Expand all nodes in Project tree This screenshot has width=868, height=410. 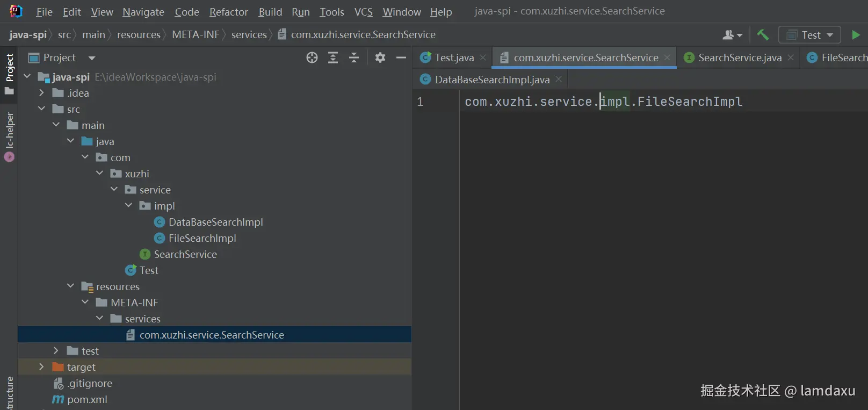coord(333,57)
